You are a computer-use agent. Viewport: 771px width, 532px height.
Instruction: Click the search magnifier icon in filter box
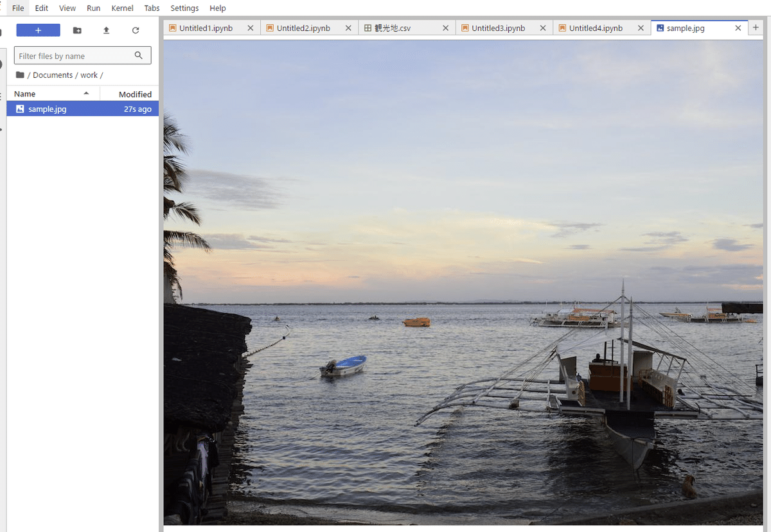pyautogui.click(x=139, y=55)
